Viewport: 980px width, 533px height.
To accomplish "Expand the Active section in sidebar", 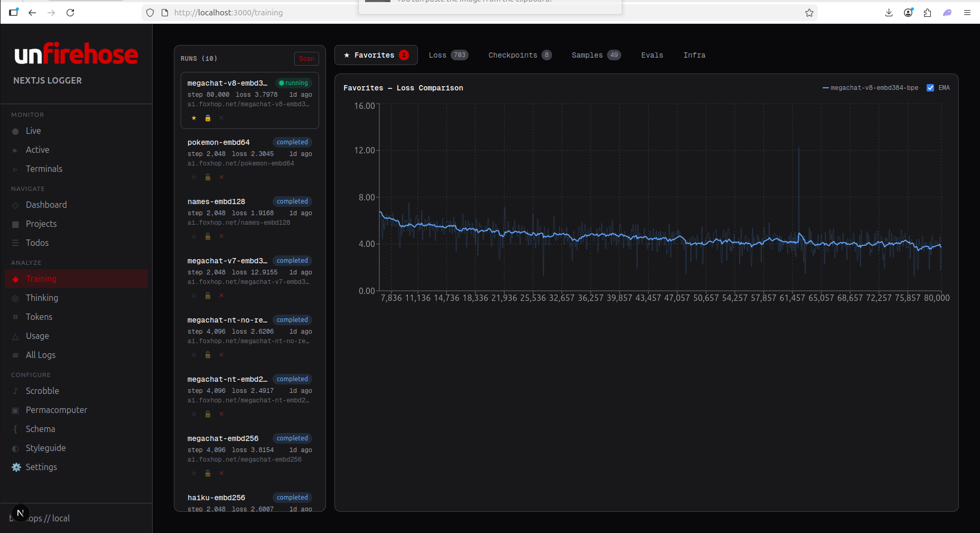I will 15,150.
